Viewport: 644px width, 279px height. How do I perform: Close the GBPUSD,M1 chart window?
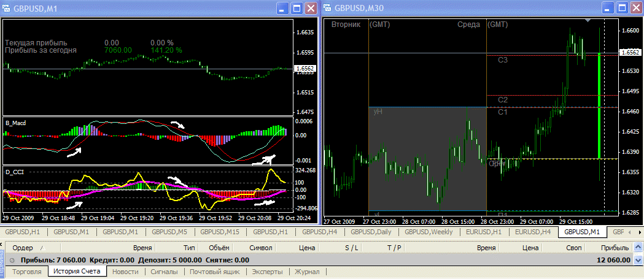point(311,8)
